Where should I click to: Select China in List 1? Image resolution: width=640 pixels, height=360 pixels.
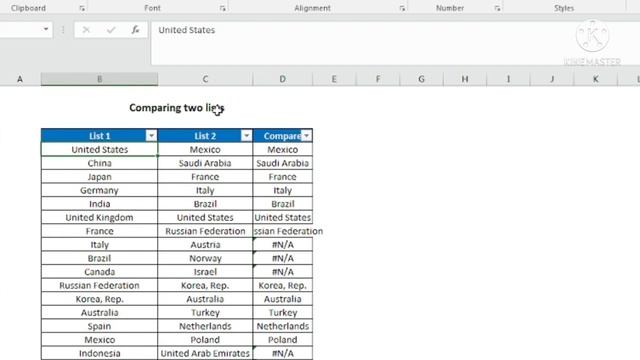point(99,163)
